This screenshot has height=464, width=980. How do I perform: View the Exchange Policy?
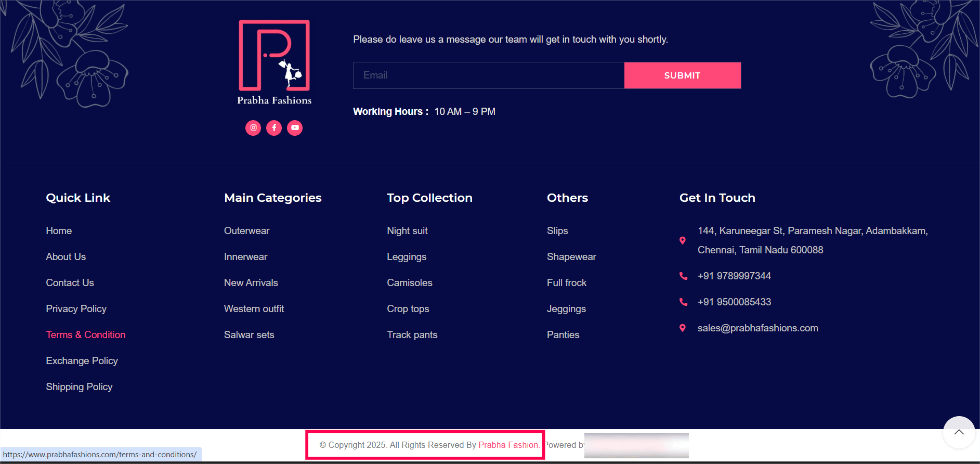tap(82, 360)
